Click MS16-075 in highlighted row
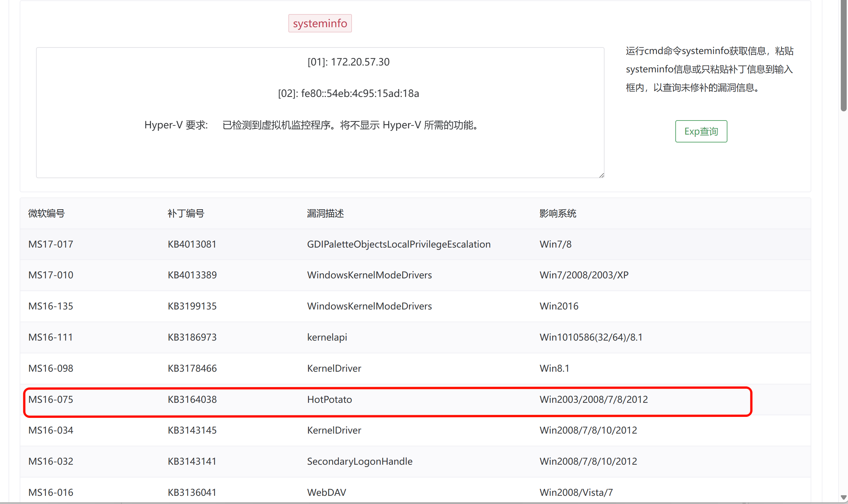This screenshot has height=504, width=848. pyautogui.click(x=50, y=400)
